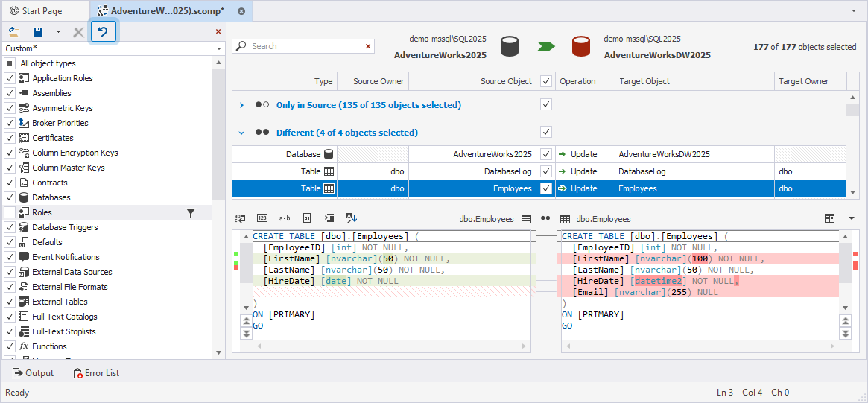868x403 pixels.
Task: Click the save filter floppy disk icon
Action: click(x=38, y=32)
